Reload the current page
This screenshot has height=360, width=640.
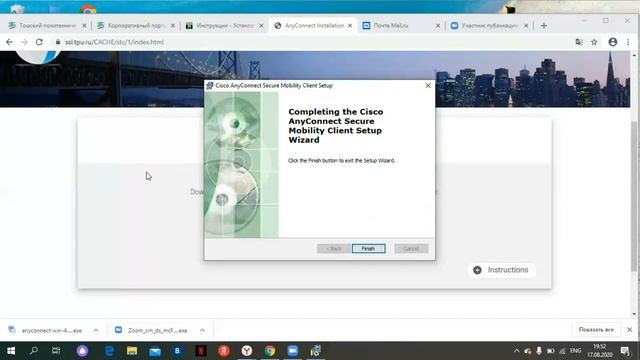coord(39,42)
